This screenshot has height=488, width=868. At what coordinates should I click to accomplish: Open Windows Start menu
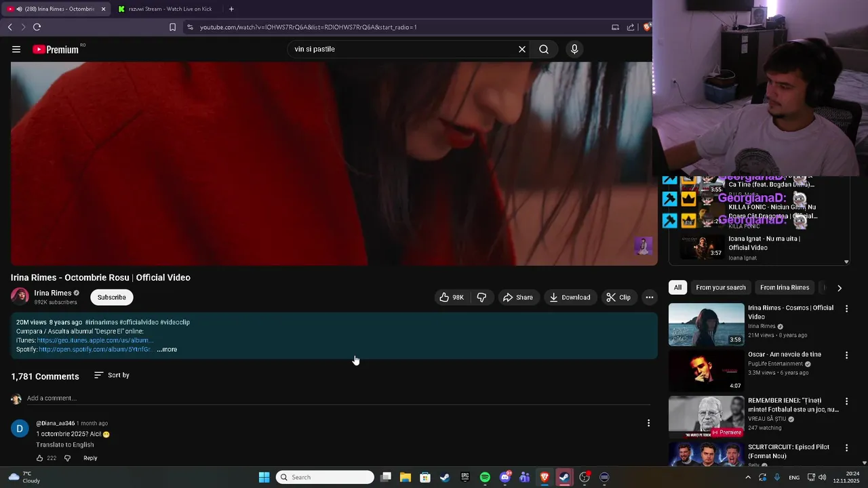click(264, 477)
